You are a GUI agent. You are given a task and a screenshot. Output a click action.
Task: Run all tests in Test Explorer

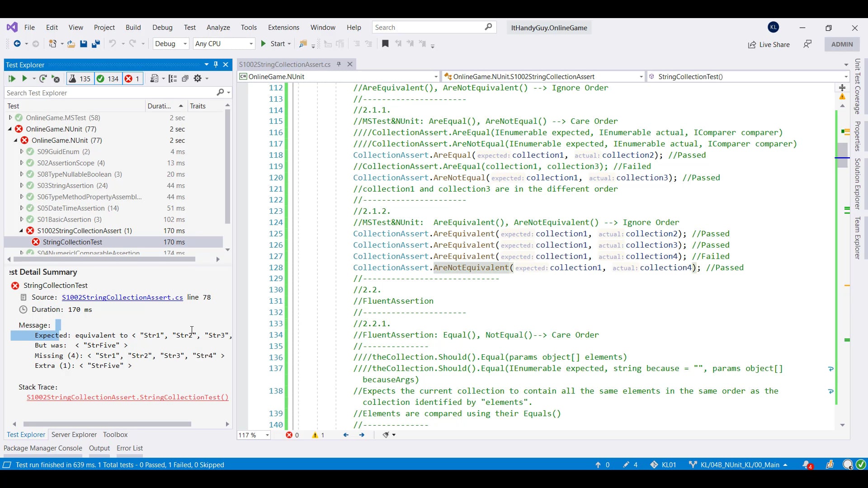coord(12,79)
